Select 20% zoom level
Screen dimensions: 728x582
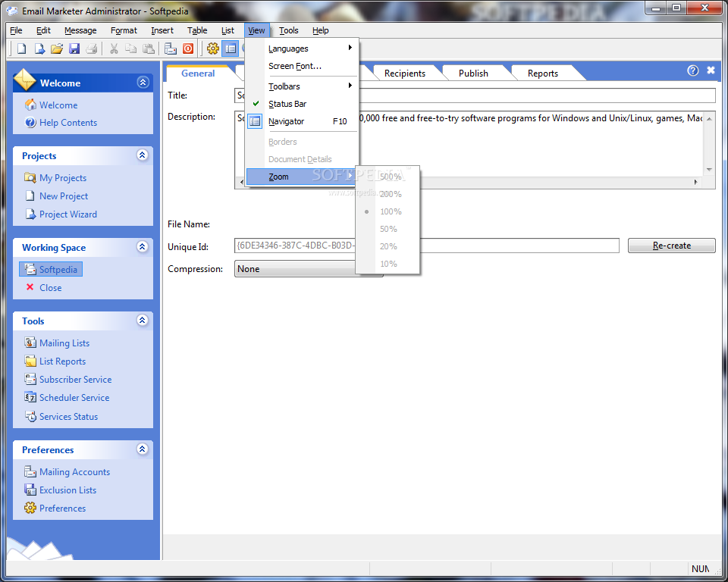(388, 246)
